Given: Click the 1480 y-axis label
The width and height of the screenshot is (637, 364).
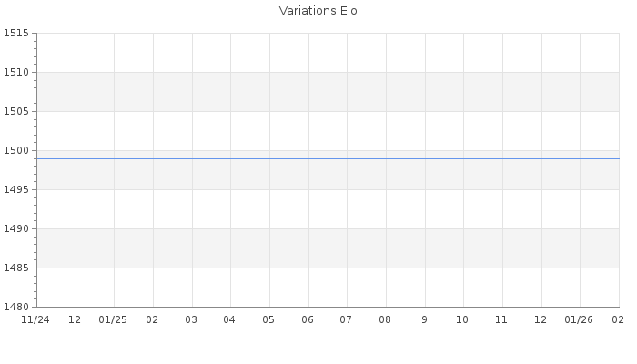Looking at the screenshot, I should pos(16,307).
